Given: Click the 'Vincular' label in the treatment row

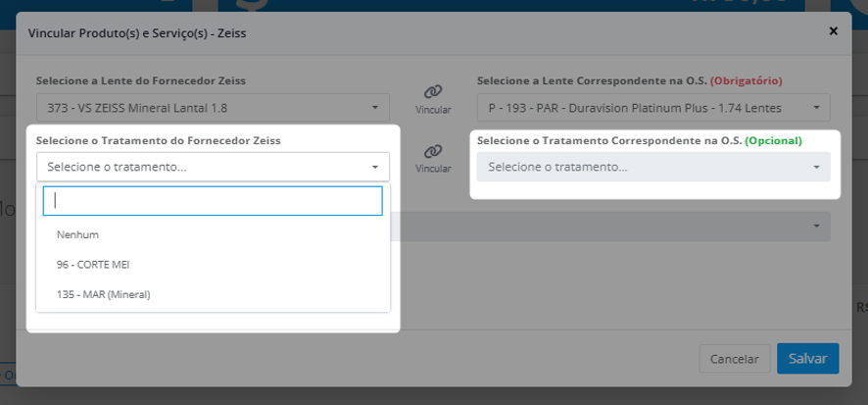Looking at the screenshot, I should click(433, 169).
